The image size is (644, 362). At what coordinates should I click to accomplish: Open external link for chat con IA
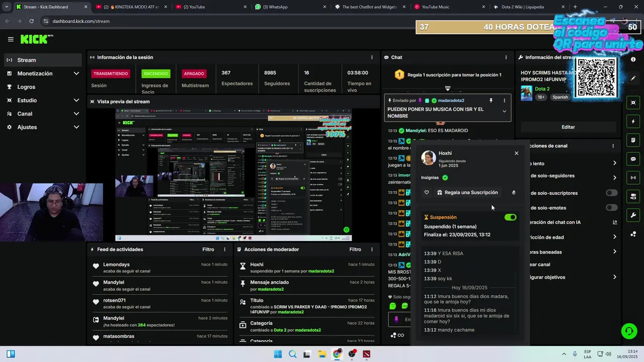click(615, 222)
